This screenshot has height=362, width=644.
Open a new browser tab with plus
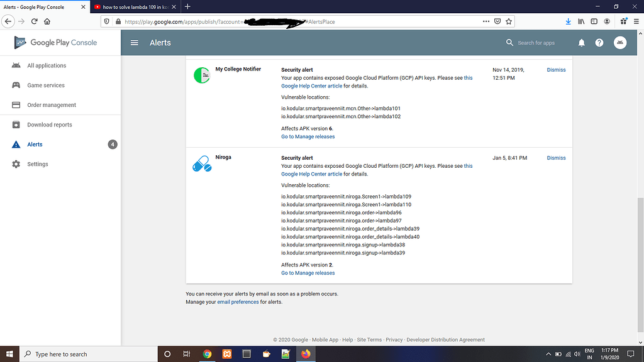187,6
